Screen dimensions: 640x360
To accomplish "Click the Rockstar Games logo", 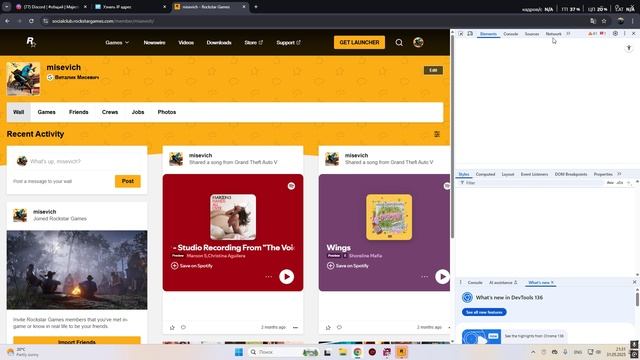I will (31, 42).
